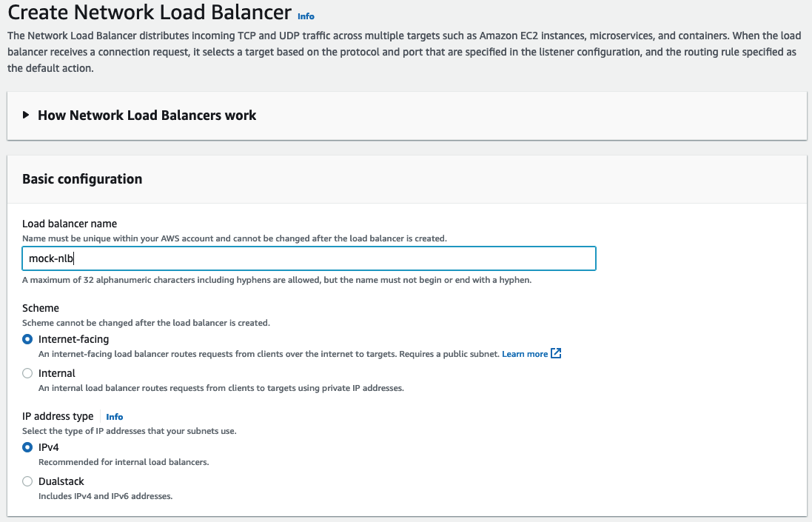Open the Learn more link for Internet-facing scheme
Screen dimensions: 812x522
(x=525, y=354)
